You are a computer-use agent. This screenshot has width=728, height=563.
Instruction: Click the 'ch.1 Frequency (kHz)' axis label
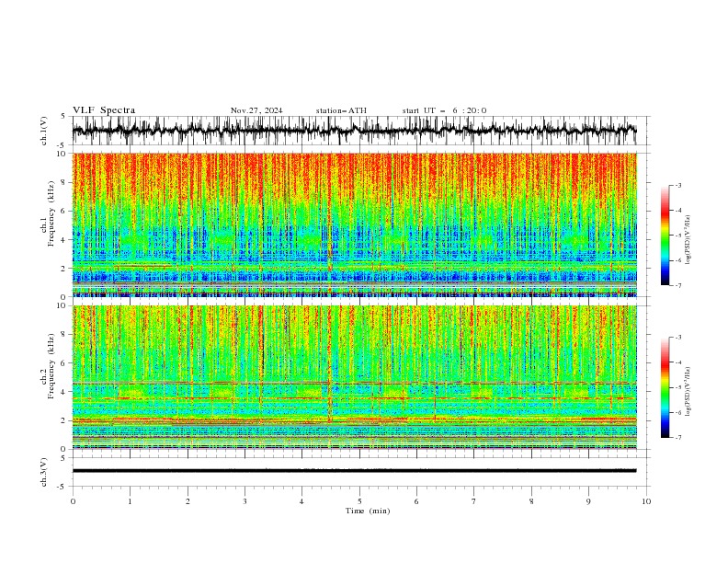(x=48, y=213)
